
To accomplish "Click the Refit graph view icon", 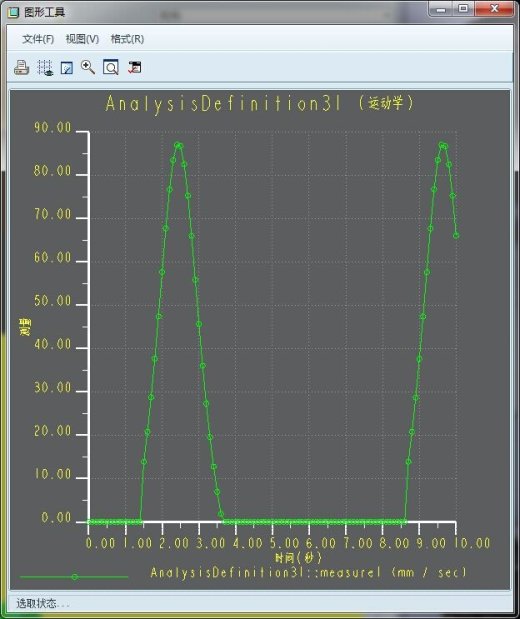I will (111, 67).
